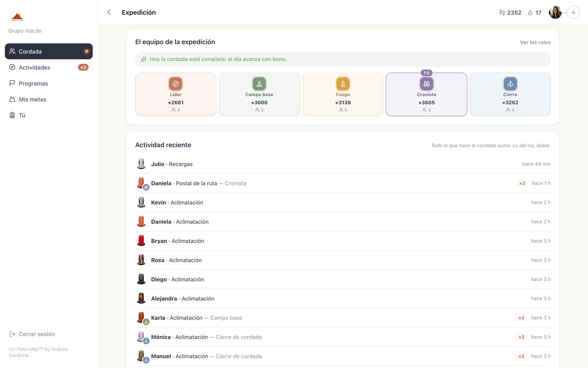Open the user profile photo
This screenshot has height=368, width=588.
point(555,13)
